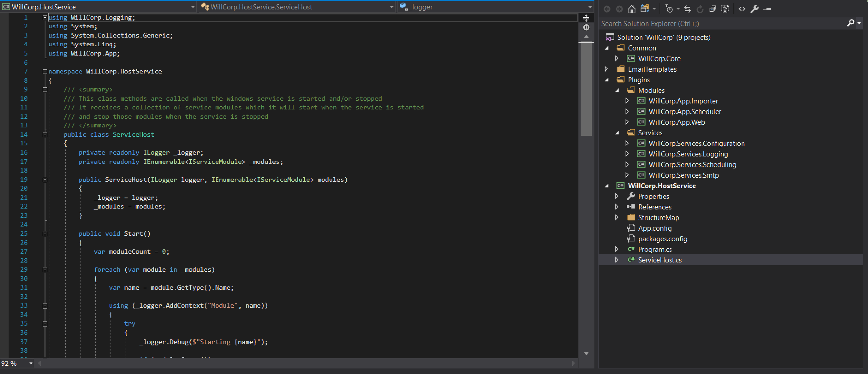This screenshot has height=374, width=868.
Task: Collapse the foreach block at line 29
Action: 45,270
